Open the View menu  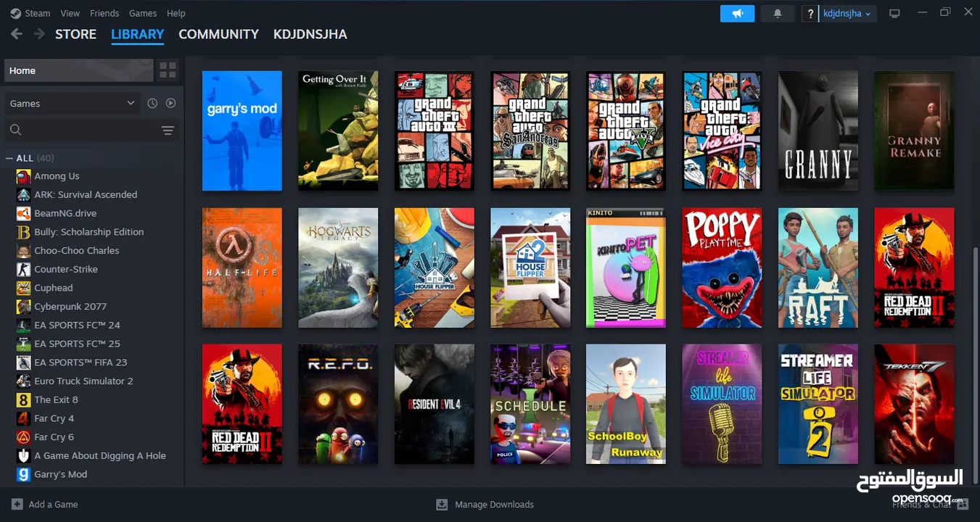(x=70, y=13)
